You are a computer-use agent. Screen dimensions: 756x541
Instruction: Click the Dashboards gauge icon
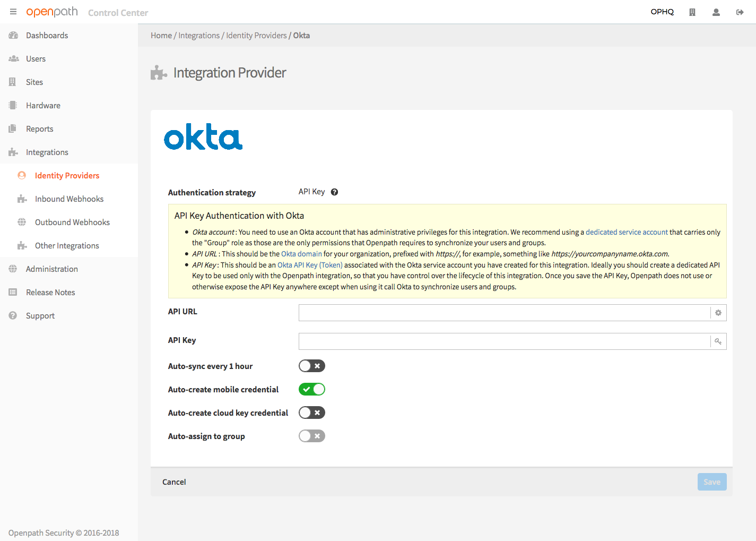(x=13, y=36)
